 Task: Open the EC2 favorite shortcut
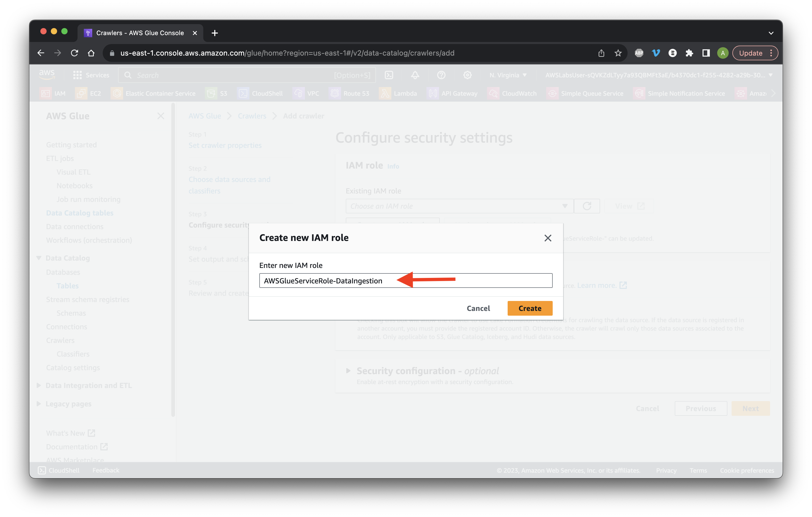[x=88, y=94]
